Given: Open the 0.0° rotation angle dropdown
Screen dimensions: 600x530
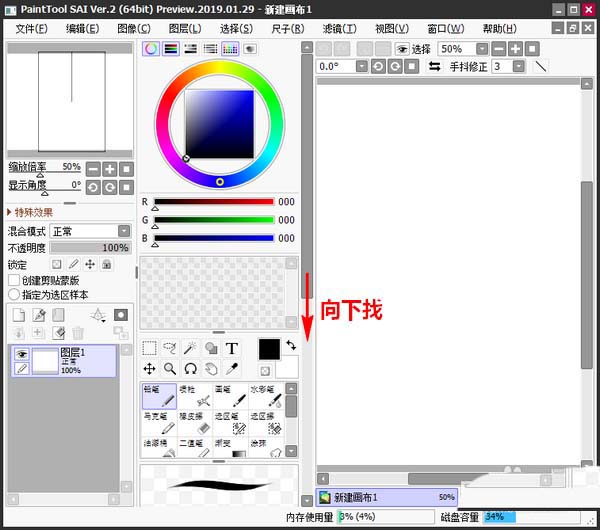Looking at the screenshot, I should (362, 67).
